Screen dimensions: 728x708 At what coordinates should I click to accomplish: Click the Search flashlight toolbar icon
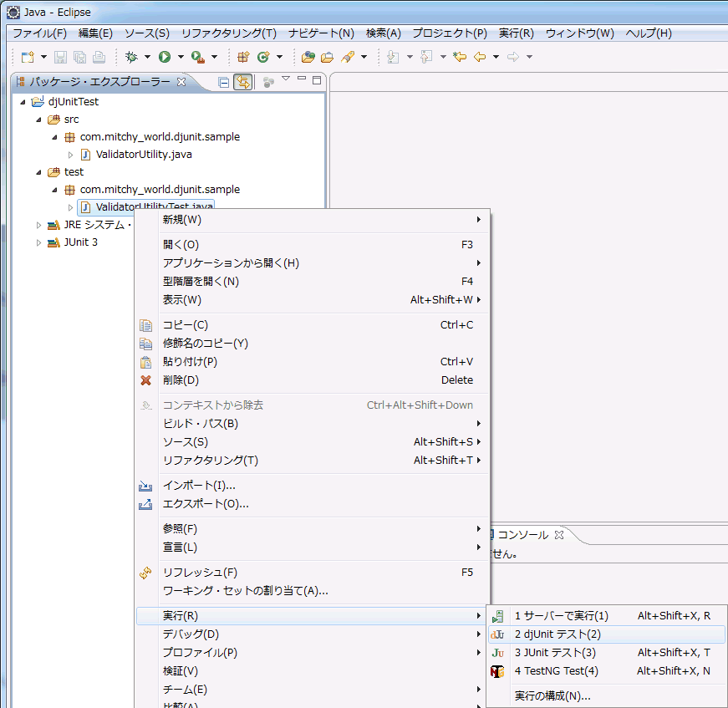(x=348, y=57)
